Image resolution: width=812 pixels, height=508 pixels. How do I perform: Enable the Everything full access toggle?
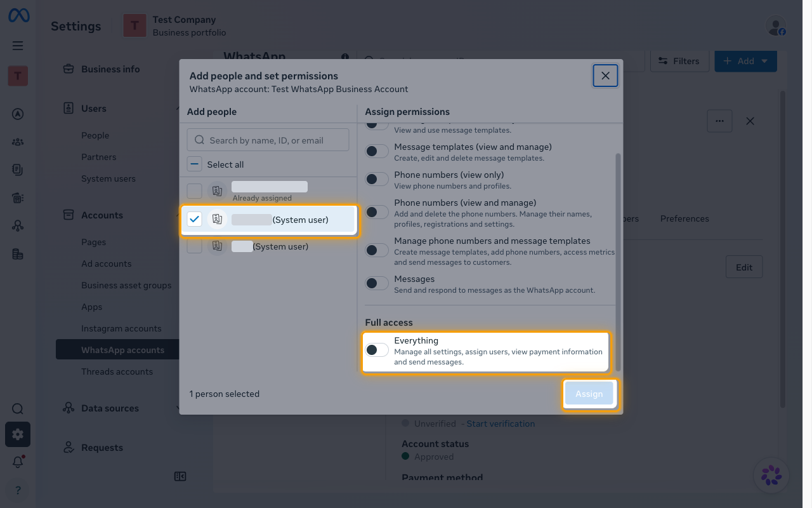click(377, 350)
